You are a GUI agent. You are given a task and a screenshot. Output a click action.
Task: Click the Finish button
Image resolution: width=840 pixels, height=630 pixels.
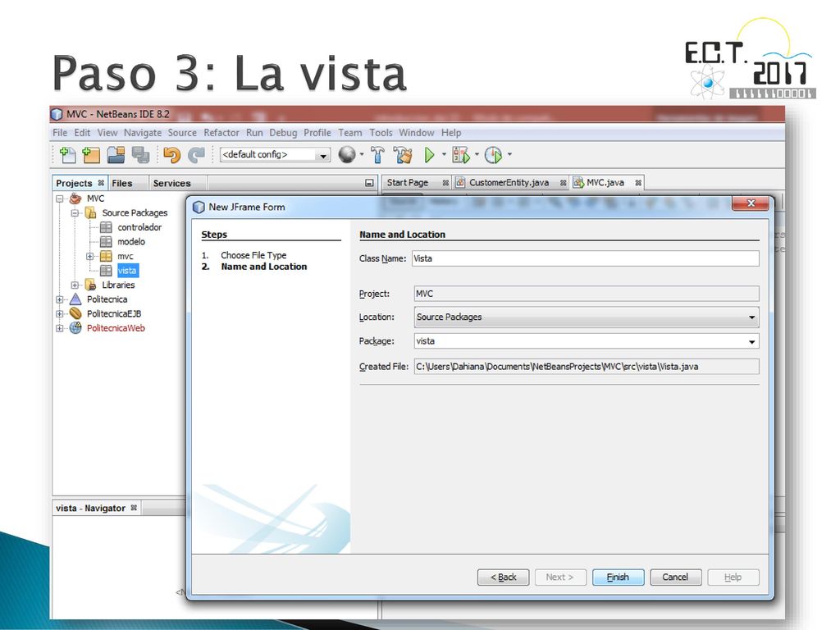pos(618,577)
